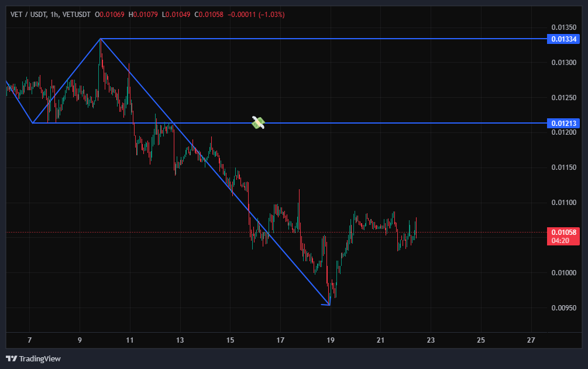Click the red 0.01058 current price label

pos(563,232)
